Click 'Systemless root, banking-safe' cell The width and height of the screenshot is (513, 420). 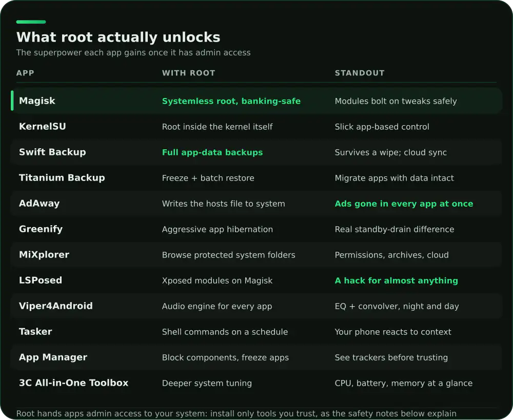231,101
